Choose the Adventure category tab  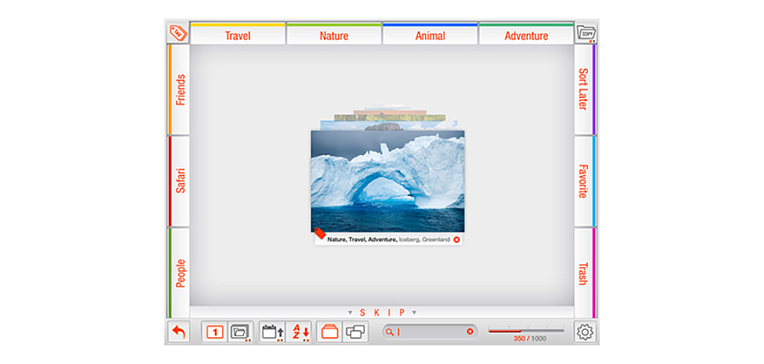[x=526, y=34]
